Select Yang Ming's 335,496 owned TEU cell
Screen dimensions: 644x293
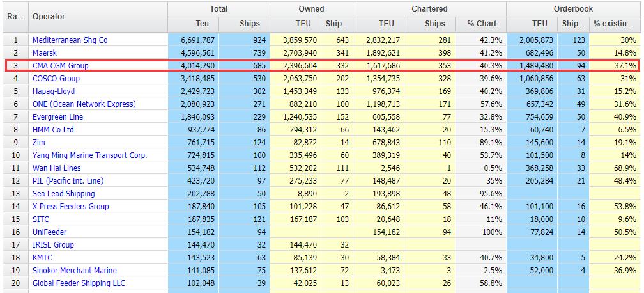[296, 155]
